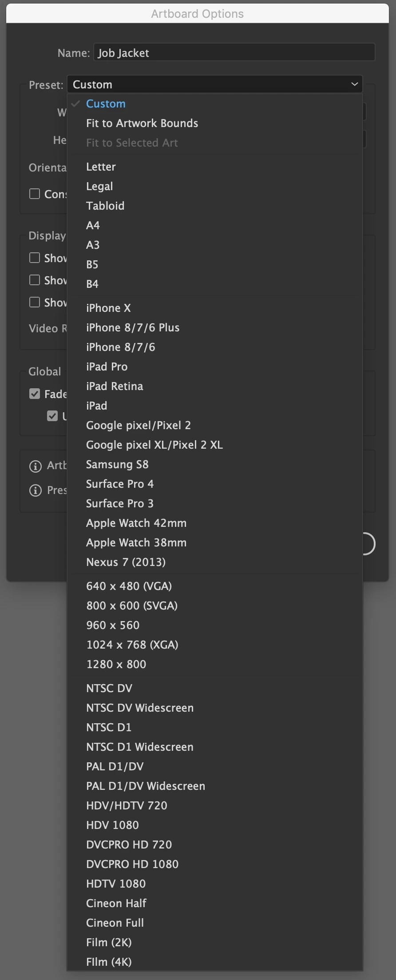
Task: Pick iPhone 8/7/6 Plus preset
Action: (x=215, y=327)
